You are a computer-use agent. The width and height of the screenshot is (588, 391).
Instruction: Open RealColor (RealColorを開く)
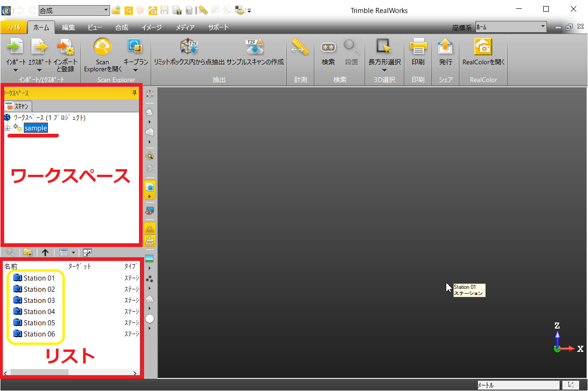point(484,52)
